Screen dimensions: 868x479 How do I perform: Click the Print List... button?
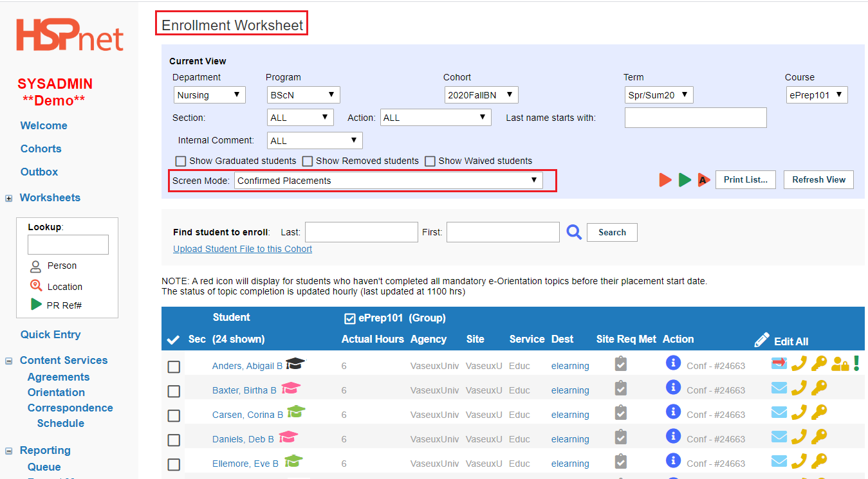746,180
